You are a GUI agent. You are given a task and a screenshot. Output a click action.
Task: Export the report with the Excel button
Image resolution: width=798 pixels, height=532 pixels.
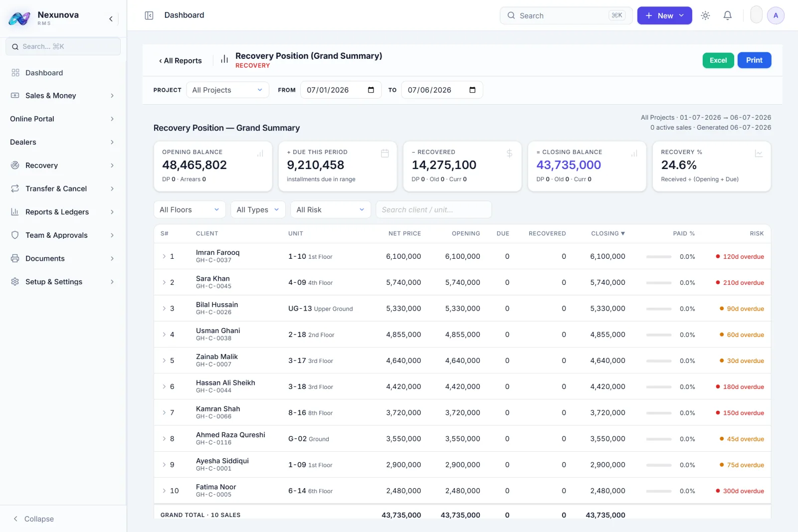(718, 60)
